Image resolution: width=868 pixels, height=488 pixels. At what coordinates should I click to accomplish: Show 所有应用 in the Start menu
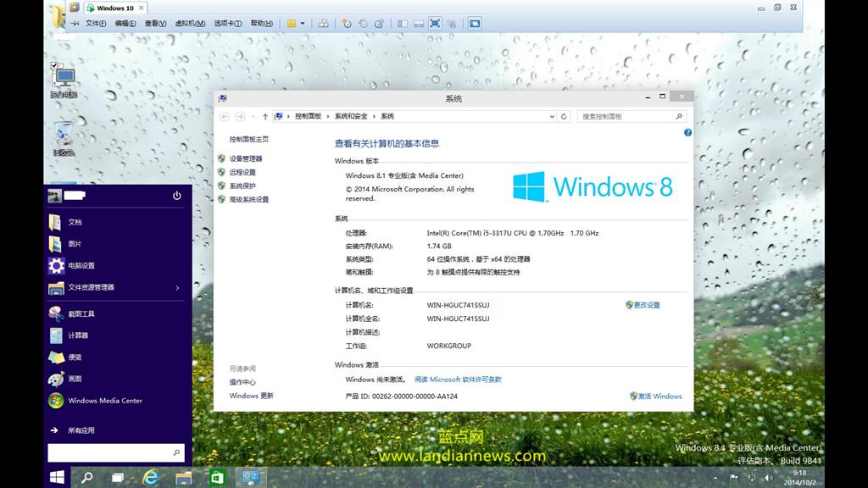(x=115, y=430)
